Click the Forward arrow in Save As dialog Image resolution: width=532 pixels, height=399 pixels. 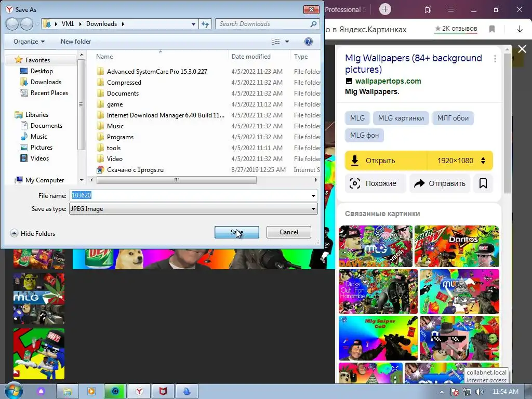(x=26, y=24)
